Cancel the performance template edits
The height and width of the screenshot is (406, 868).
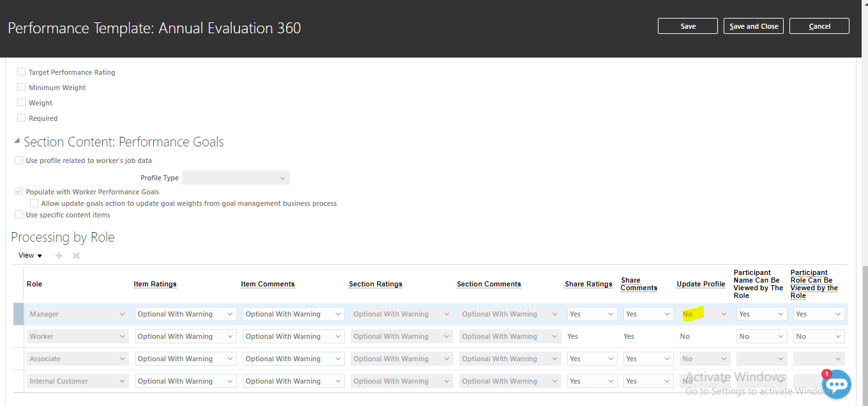(819, 26)
